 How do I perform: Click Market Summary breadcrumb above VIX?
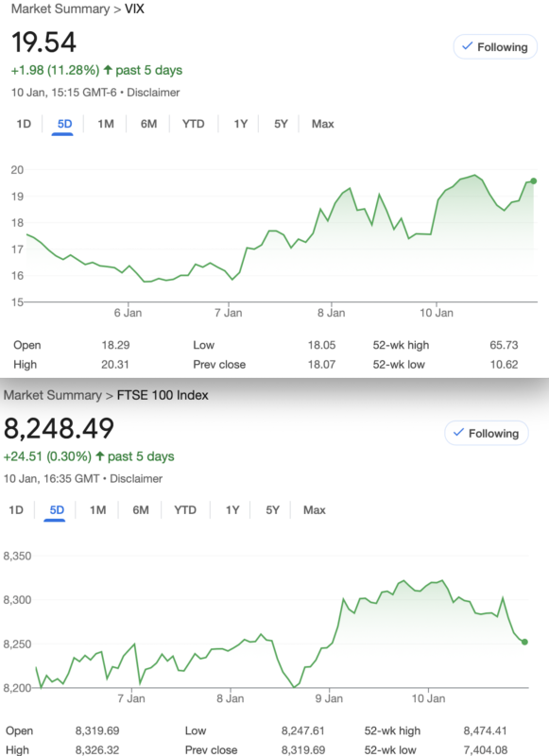tap(60, 9)
